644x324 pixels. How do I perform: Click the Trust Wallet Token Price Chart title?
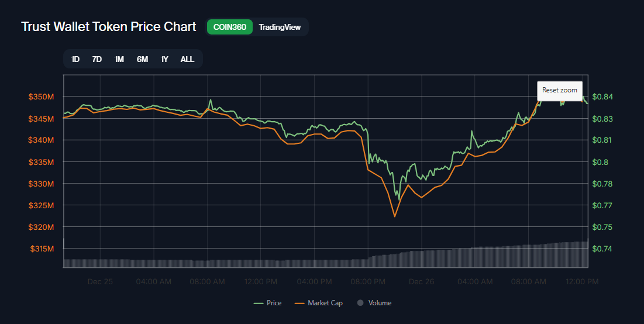click(x=109, y=27)
